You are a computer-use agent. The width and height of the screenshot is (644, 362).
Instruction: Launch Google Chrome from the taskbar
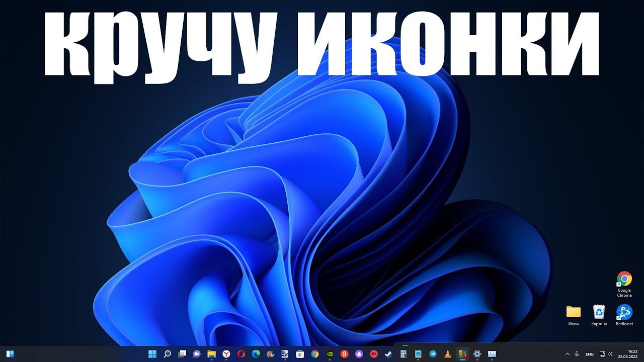pos(315,354)
